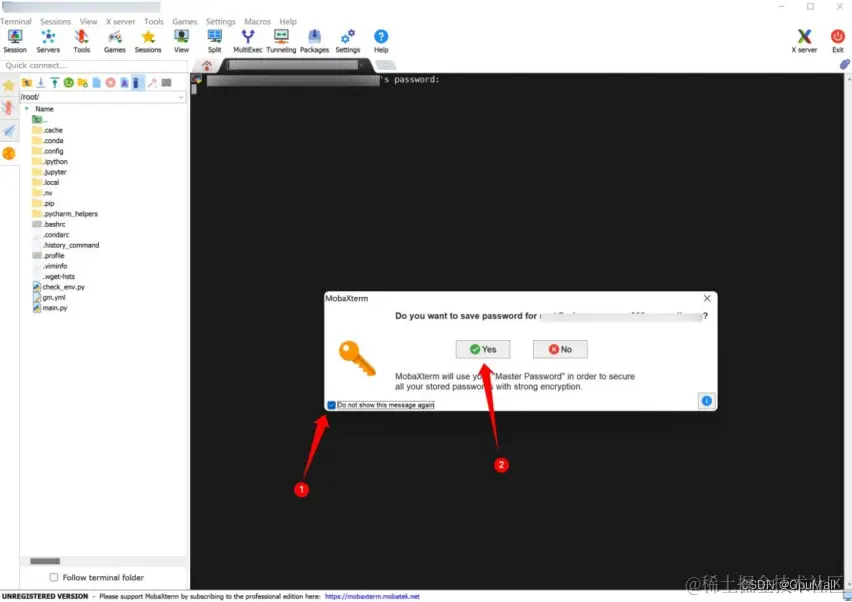852x602 pixels.
Task: Open the Tunneling toolbar icon
Action: (x=281, y=41)
